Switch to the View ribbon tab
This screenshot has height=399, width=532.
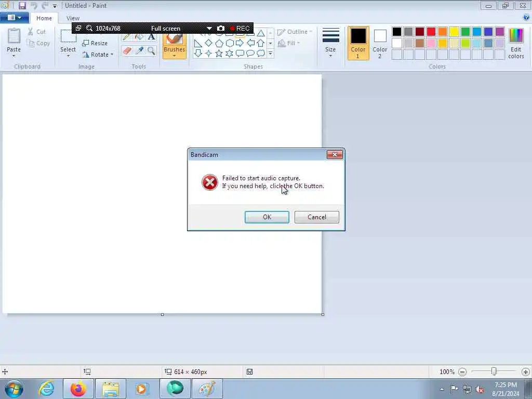73,18
